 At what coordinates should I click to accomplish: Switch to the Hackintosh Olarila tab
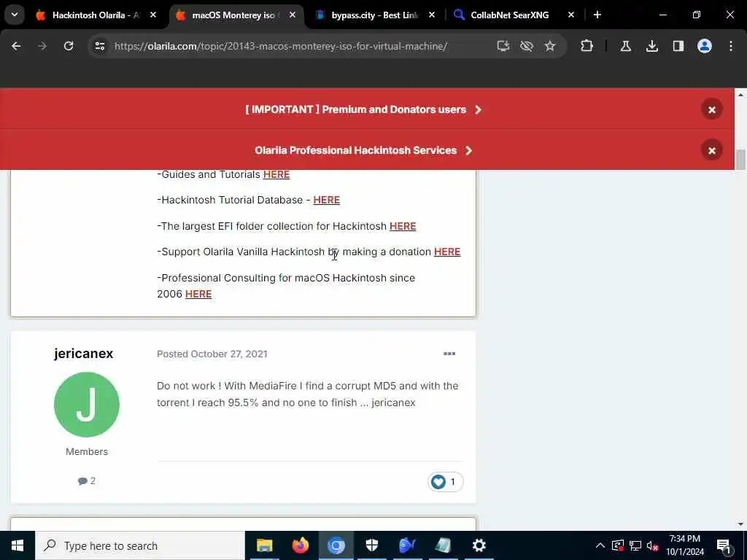[x=96, y=15]
